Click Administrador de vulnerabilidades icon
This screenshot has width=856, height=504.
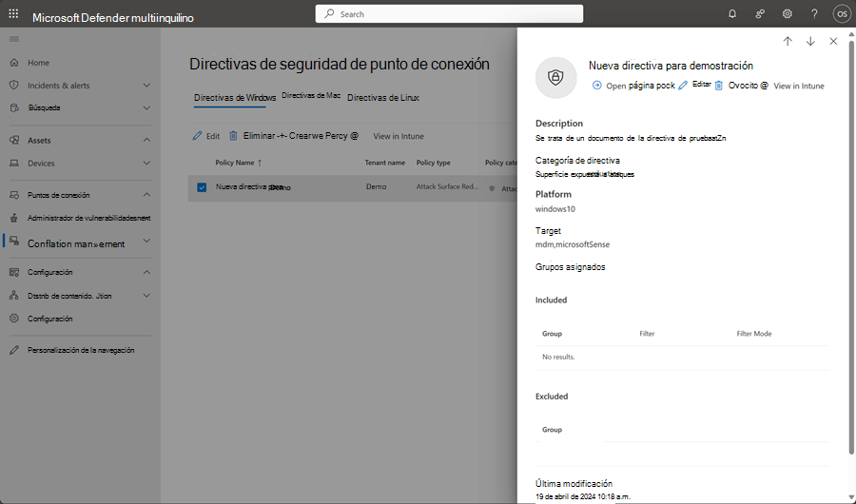[14, 218]
